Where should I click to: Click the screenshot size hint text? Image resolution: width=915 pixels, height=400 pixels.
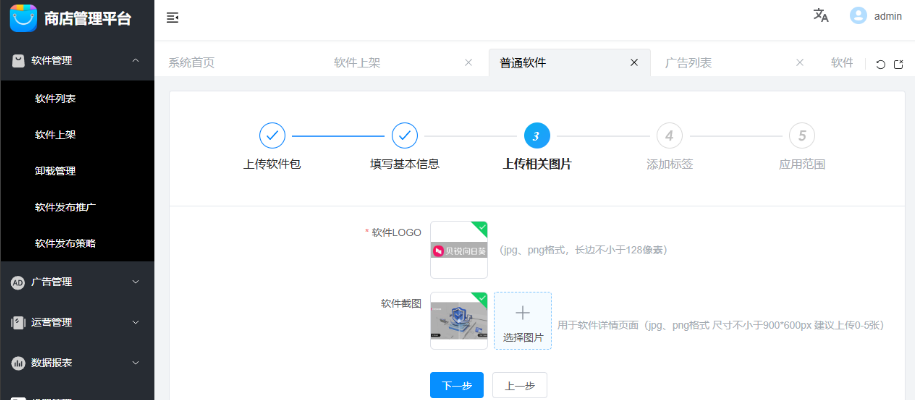(721, 325)
